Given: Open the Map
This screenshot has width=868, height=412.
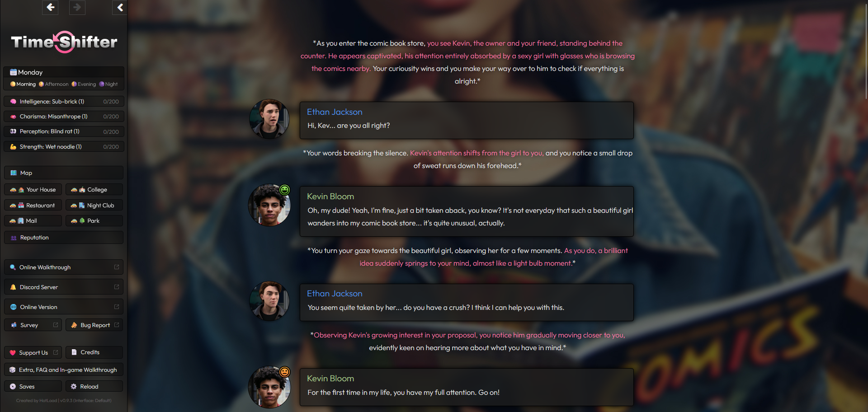Looking at the screenshot, I should click(x=64, y=173).
